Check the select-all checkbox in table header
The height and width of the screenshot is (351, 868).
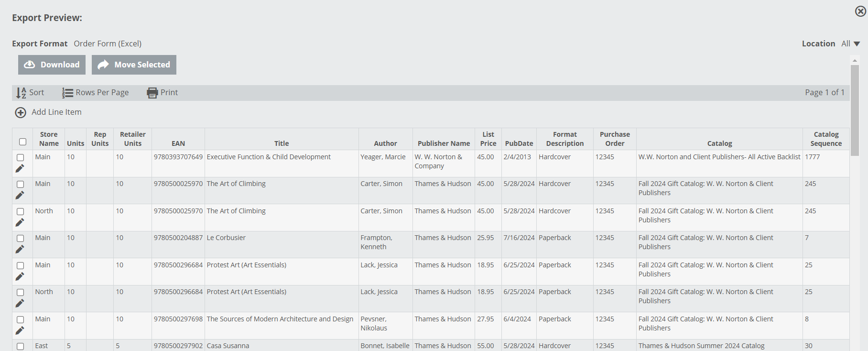click(22, 142)
